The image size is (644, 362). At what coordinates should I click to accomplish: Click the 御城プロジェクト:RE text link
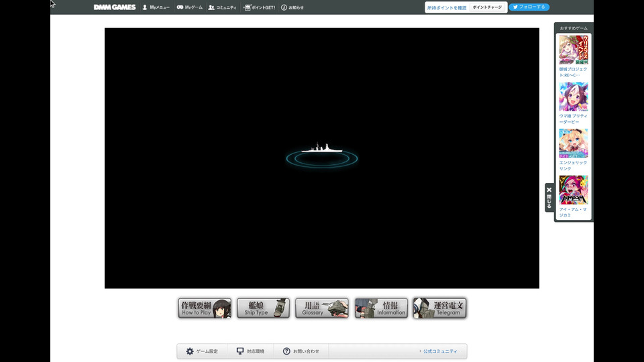click(x=573, y=72)
